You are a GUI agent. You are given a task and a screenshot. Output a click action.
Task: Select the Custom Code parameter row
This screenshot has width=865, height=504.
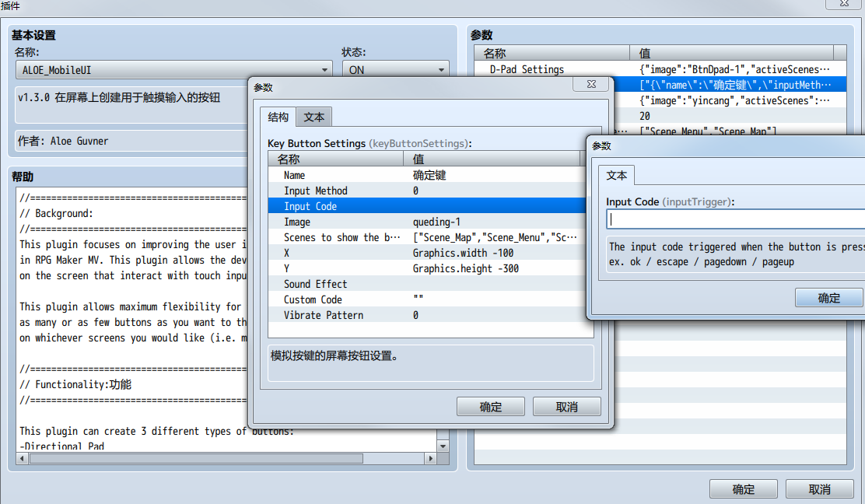427,299
